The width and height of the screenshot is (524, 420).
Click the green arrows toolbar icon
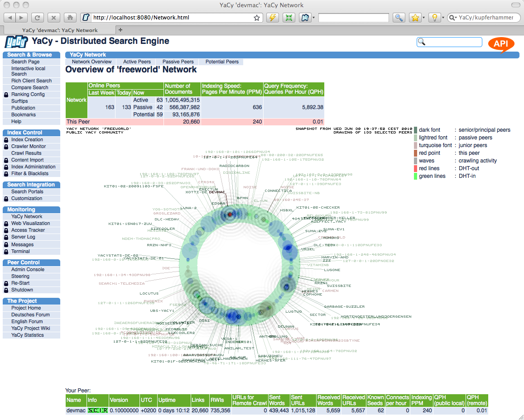coord(288,18)
